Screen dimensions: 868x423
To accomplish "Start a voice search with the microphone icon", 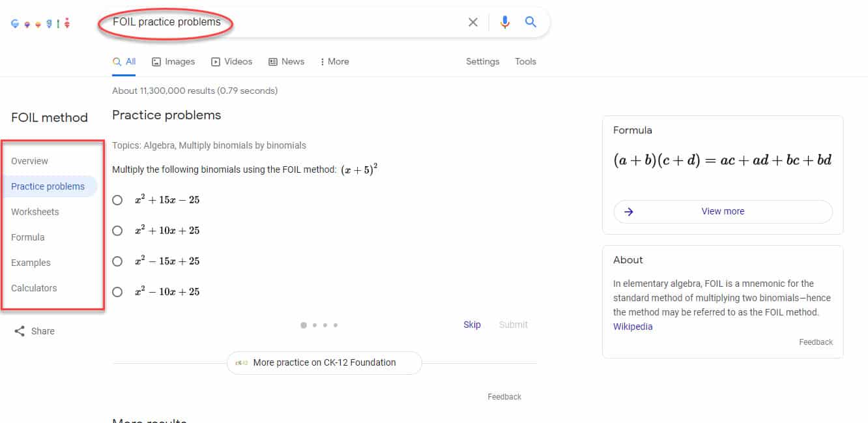I will point(504,22).
